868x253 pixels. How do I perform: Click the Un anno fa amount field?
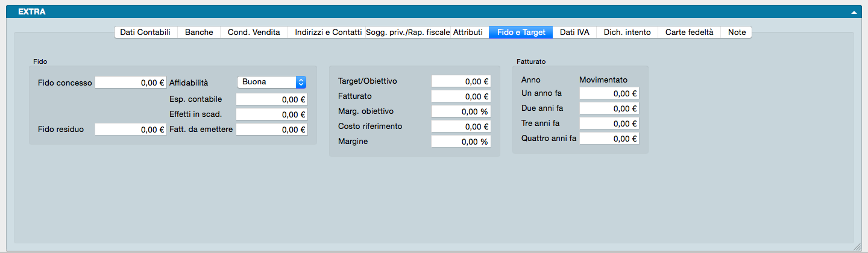(608, 93)
